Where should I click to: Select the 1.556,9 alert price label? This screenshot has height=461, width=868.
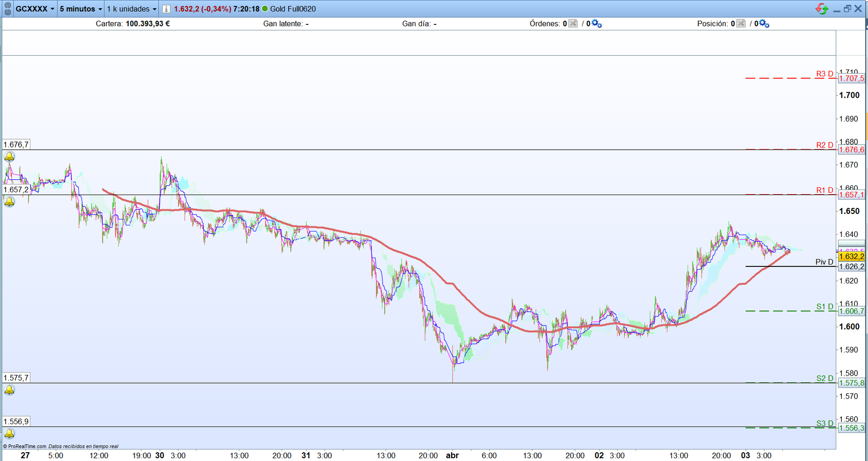coord(16,421)
